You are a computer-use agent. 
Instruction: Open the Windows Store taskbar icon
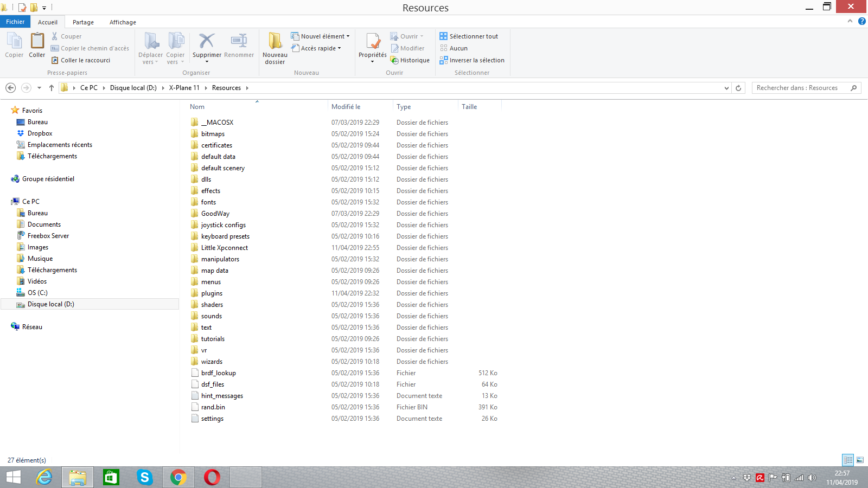[111, 477]
